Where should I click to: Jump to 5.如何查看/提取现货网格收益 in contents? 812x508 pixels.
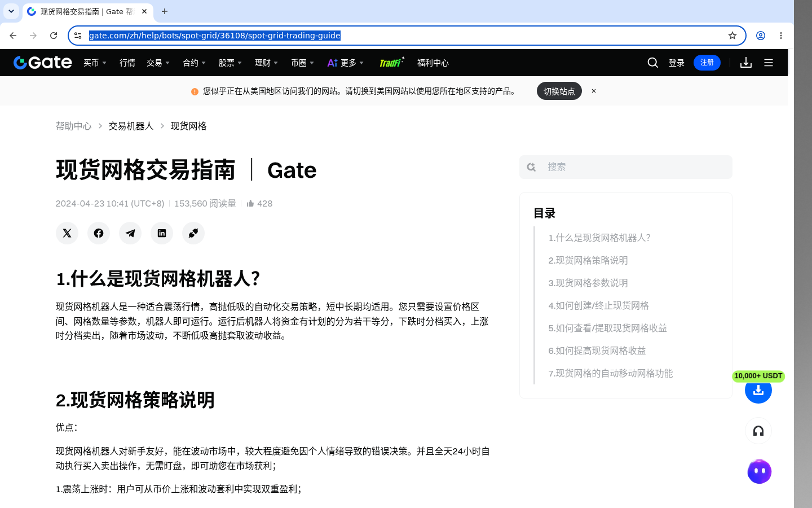point(608,328)
